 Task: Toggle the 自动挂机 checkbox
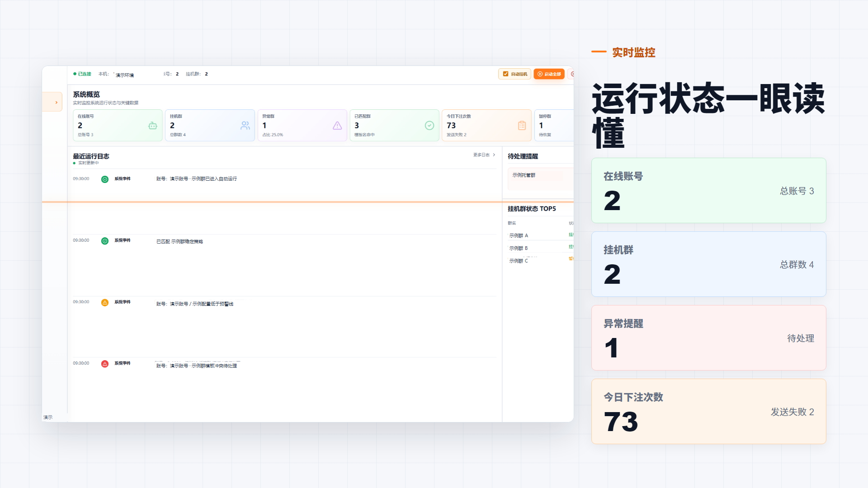coord(505,74)
